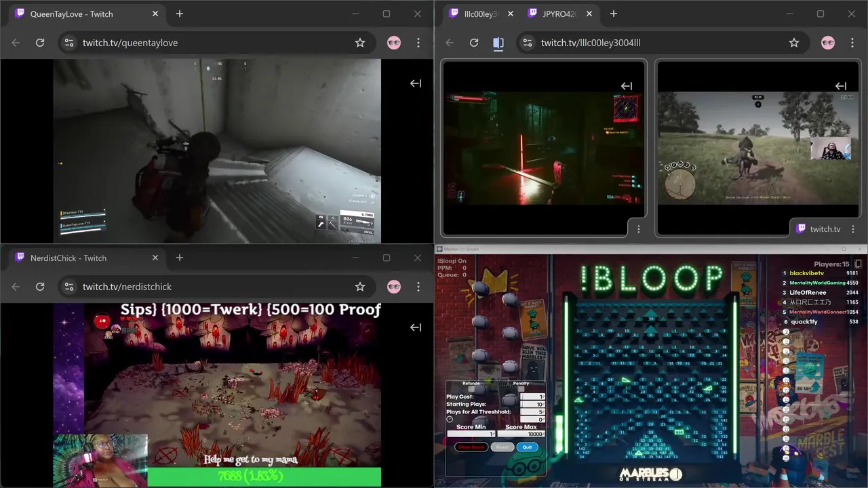Collapse the chat arrow on the left split-view stream
The height and width of the screenshot is (488, 868).
(x=627, y=86)
